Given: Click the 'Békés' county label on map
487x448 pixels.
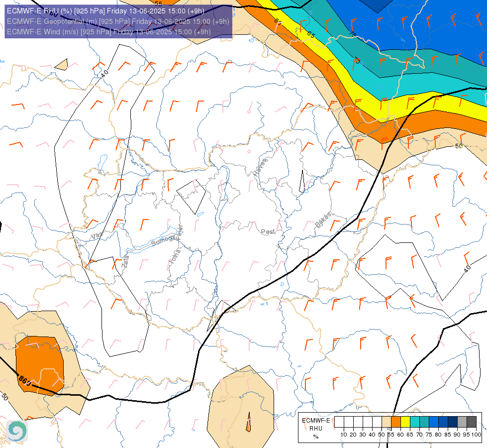Looking at the screenshot, I should click(x=323, y=220).
